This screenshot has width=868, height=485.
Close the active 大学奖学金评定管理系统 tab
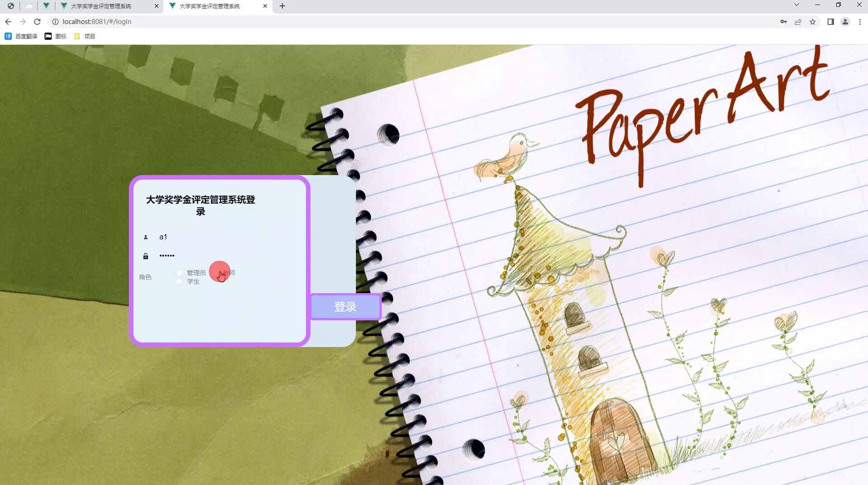pyautogui.click(x=265, y=6)
